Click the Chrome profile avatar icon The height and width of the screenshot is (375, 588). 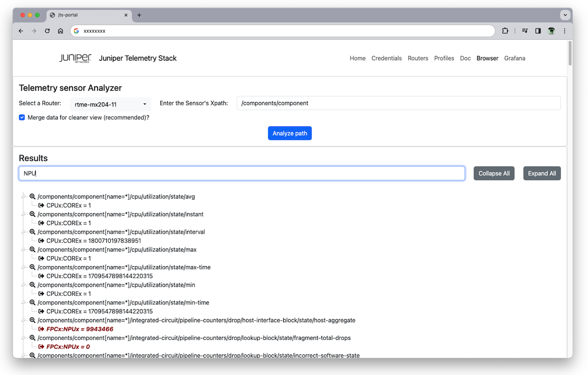point(551,30)
